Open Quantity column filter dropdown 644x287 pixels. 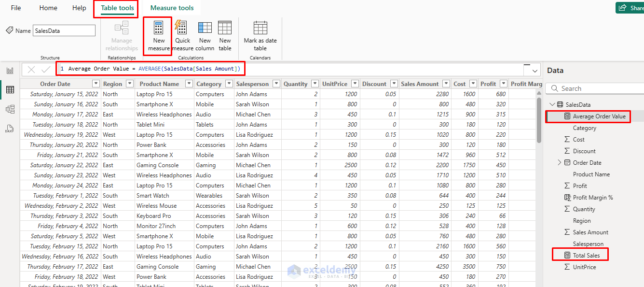pos(315,84)
